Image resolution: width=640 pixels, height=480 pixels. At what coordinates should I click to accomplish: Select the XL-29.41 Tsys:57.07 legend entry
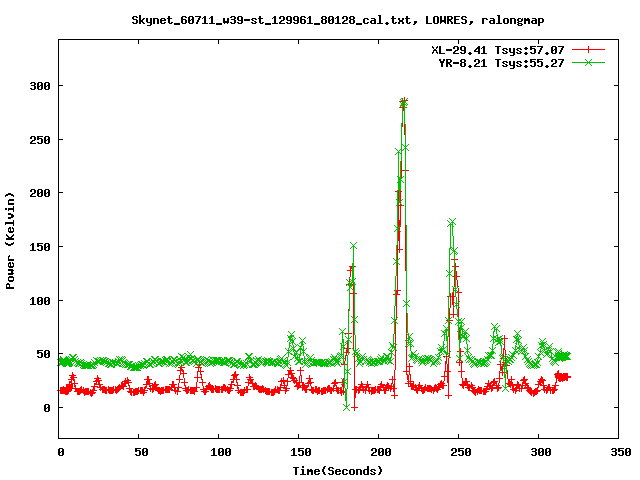pos(498,50)
